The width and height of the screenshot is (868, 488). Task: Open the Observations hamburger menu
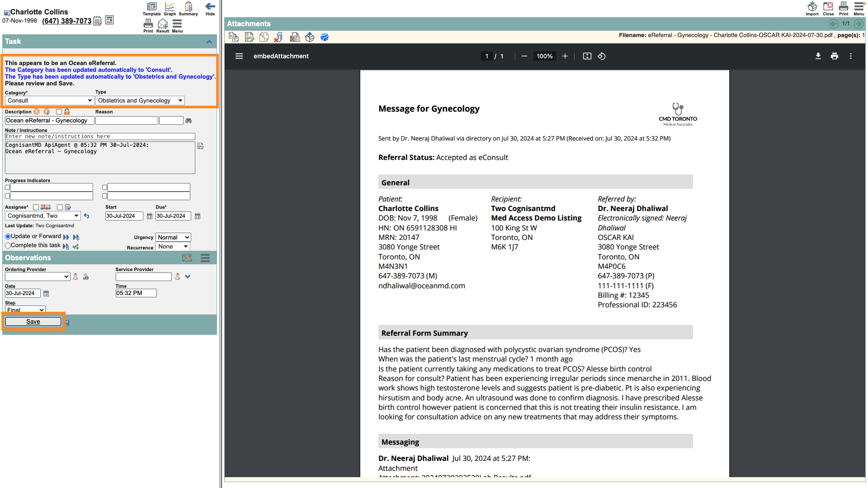[x=205, y=258]
